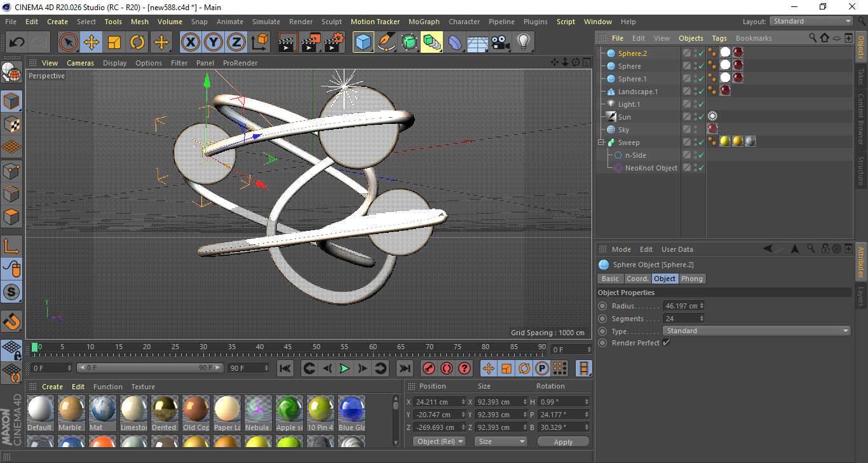Click the Segments field stepper arrows
Viewport: 868px width, 463px height.
click(702, 319)
